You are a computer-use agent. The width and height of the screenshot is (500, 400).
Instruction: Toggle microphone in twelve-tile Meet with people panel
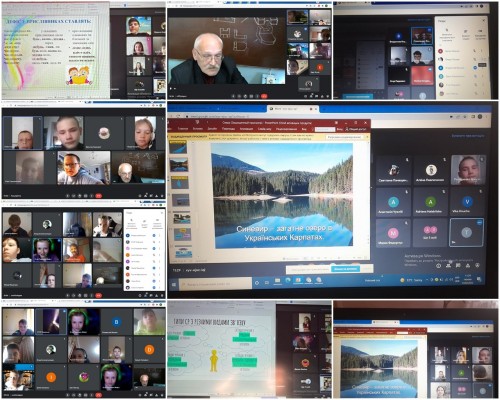coord(68,295)
